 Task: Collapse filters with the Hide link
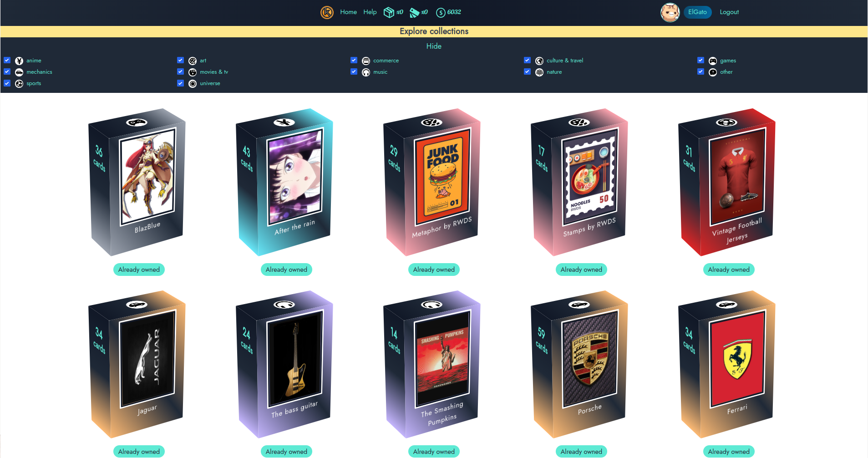(x=434, y=46)
